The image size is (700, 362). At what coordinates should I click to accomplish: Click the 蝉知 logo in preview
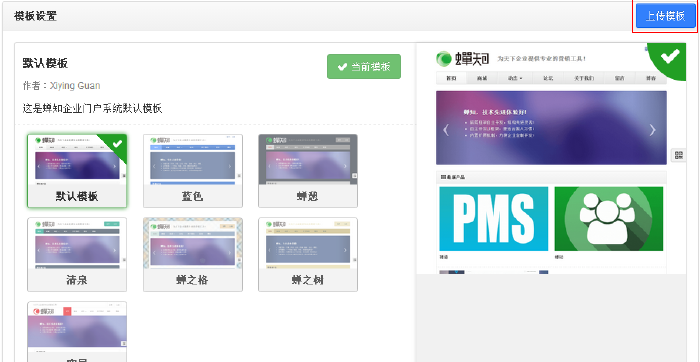[x=463, y=58]
